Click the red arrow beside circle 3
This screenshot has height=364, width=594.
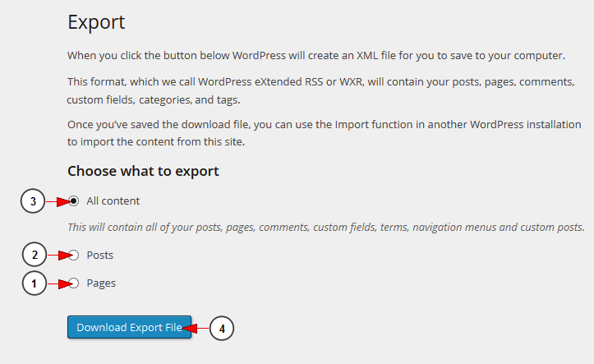coord(58,201)
